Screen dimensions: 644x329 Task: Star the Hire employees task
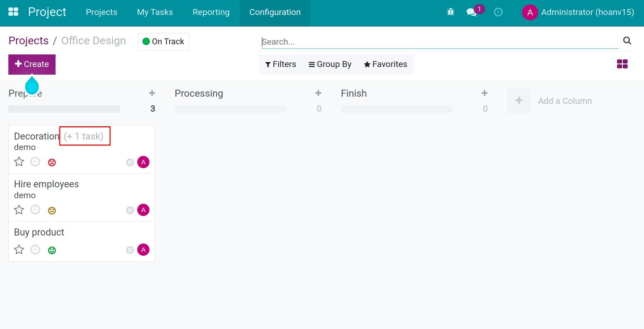pos(19,210)
